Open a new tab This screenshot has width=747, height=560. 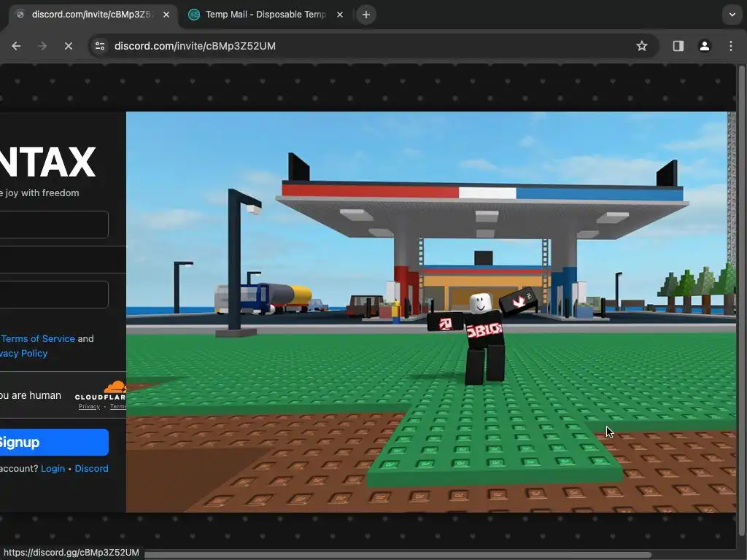[366, 15]
